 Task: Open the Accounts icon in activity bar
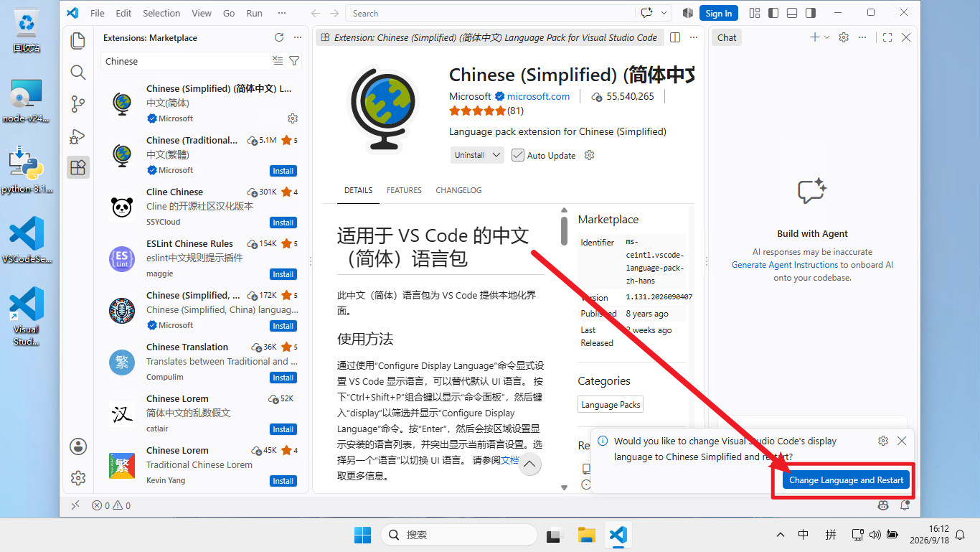(78, 446)
